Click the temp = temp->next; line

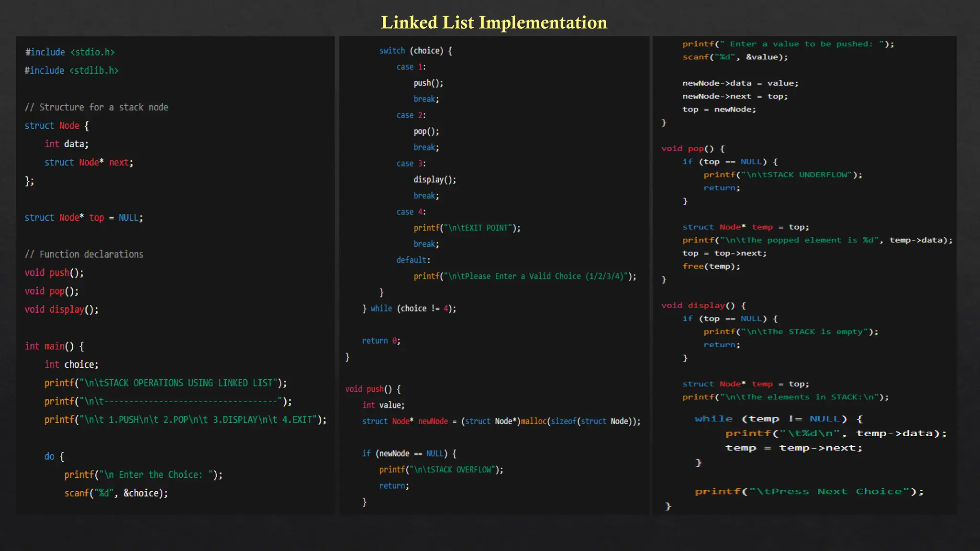(794, 448)
